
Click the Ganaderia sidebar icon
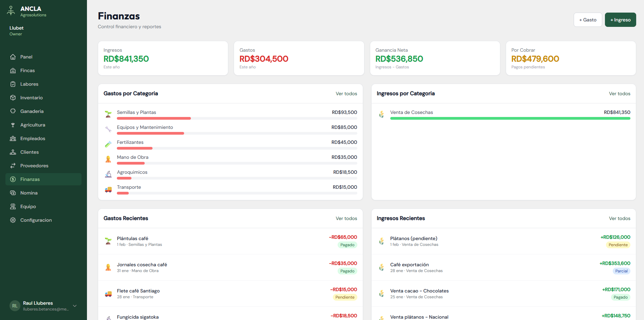point(13,111)
